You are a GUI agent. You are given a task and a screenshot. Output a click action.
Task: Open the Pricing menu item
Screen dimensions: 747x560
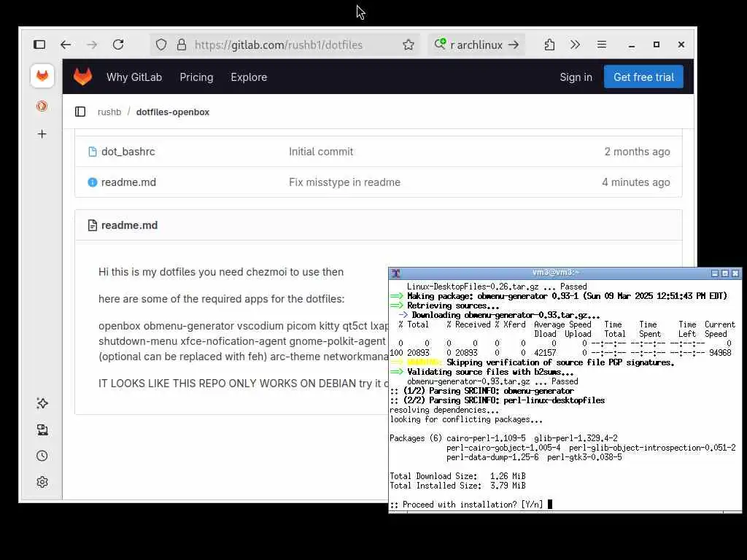tap(196, 77)
